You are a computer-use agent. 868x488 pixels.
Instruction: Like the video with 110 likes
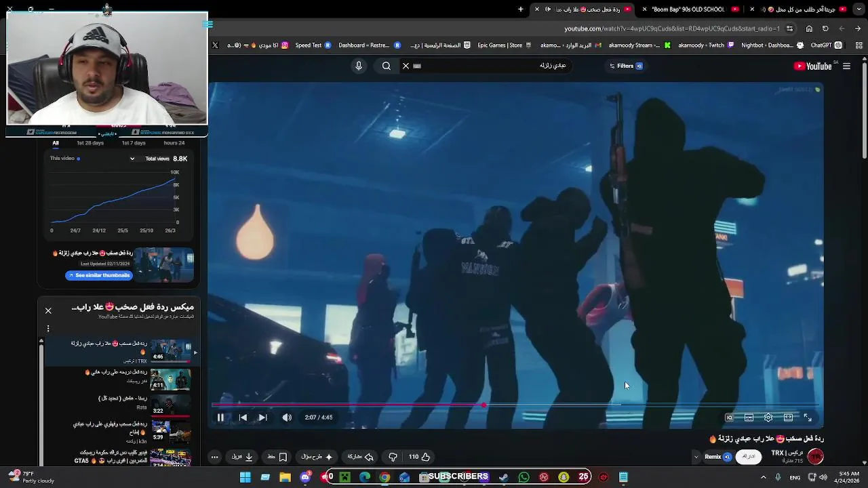click(419, 457)
